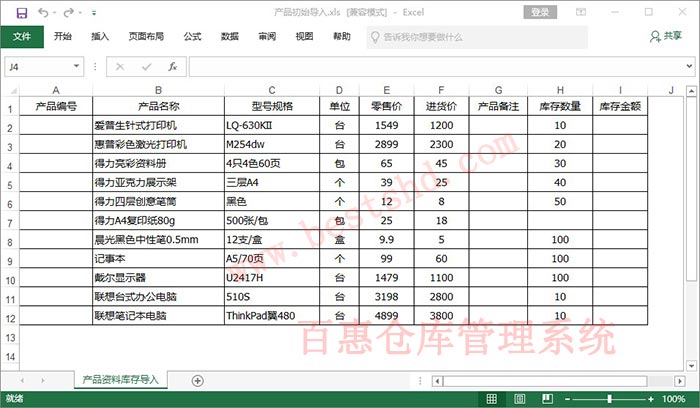700x408 pixels.
Task: Select column H header
Action: tap(560, 90)
